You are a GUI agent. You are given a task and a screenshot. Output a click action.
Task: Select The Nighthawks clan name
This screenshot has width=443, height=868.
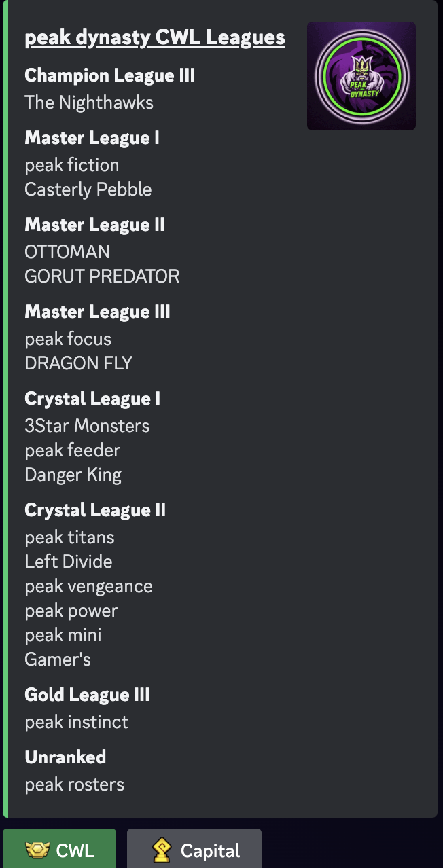tap(89, 103)
